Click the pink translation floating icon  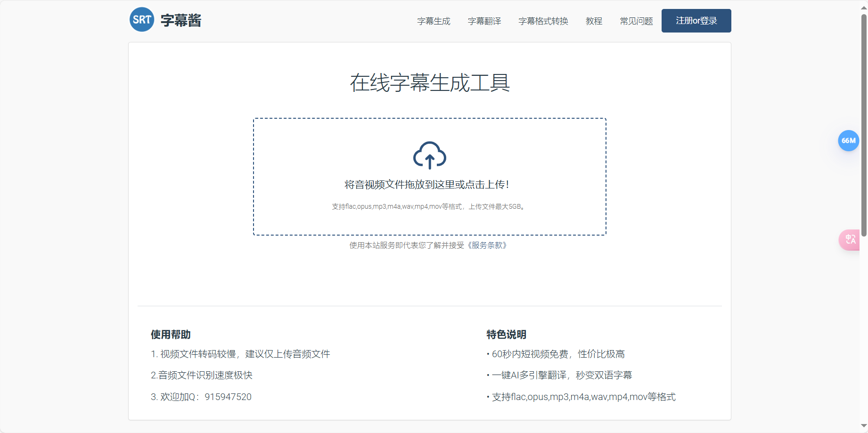[850, 240]
